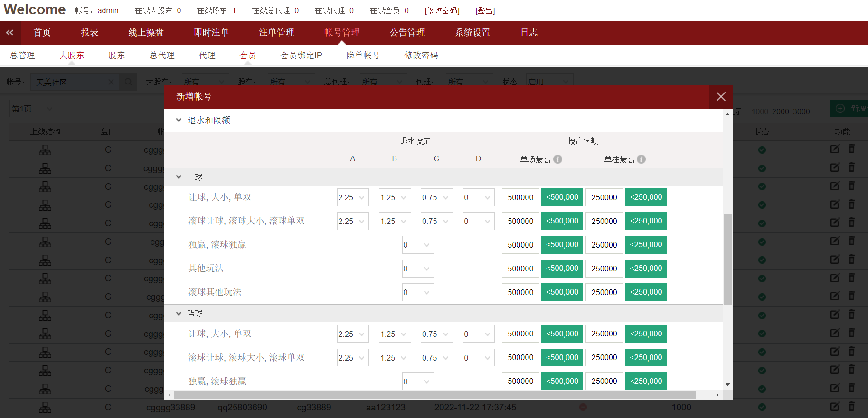Click hierarchy structure icon in first row
This screenshot has width=868, height=418.
click(45, 150)
